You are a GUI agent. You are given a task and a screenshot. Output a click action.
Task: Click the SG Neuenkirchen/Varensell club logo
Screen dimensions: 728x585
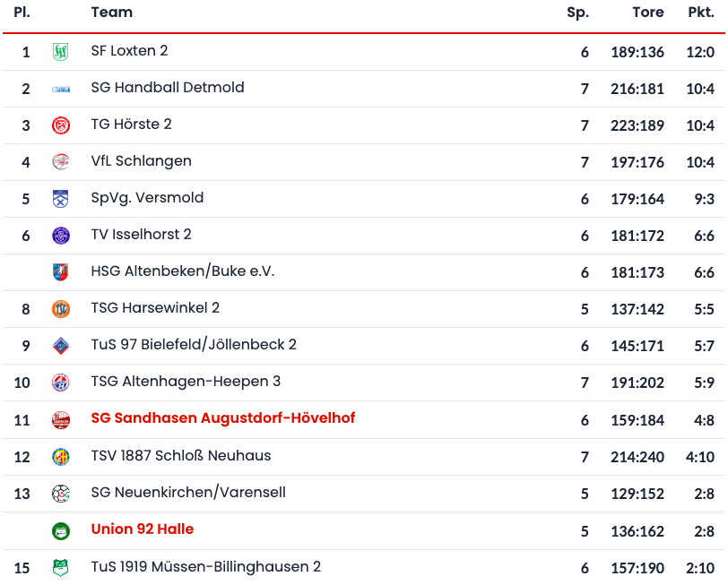[x=60, y=494]
